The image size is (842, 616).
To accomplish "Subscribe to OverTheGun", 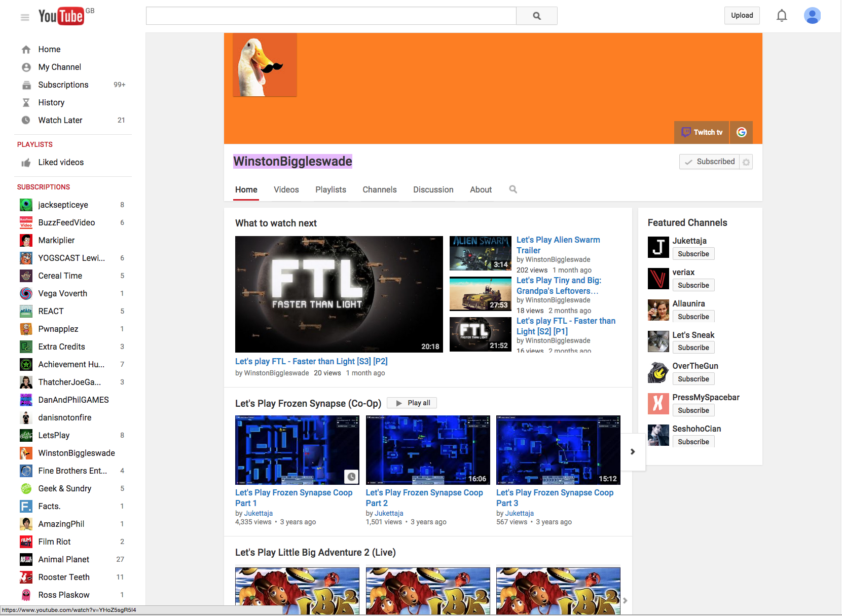I will click(693, 379).
